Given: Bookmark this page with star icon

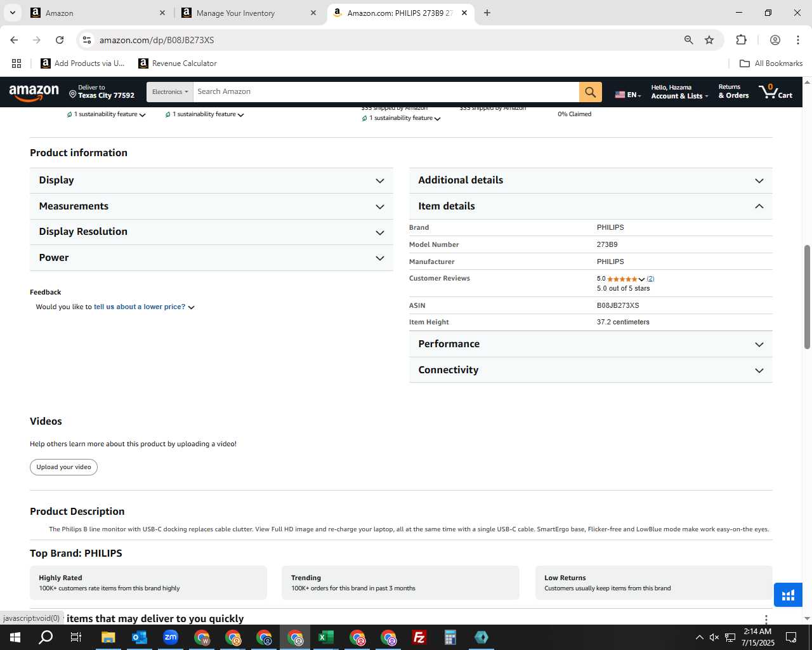Looking at the screenshot, I should click(709, 40).
